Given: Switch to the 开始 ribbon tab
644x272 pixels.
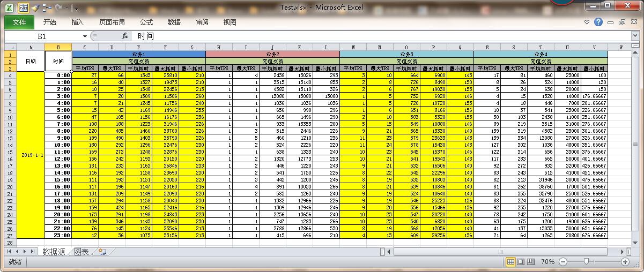Looking at the screenshot, I should click(x=49, y=22).
